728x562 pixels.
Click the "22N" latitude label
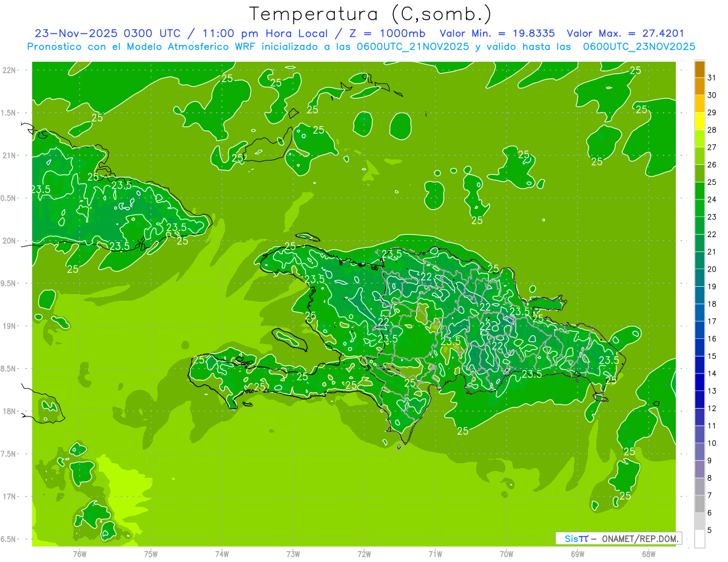pyautogui.click(x=9, y=70)
